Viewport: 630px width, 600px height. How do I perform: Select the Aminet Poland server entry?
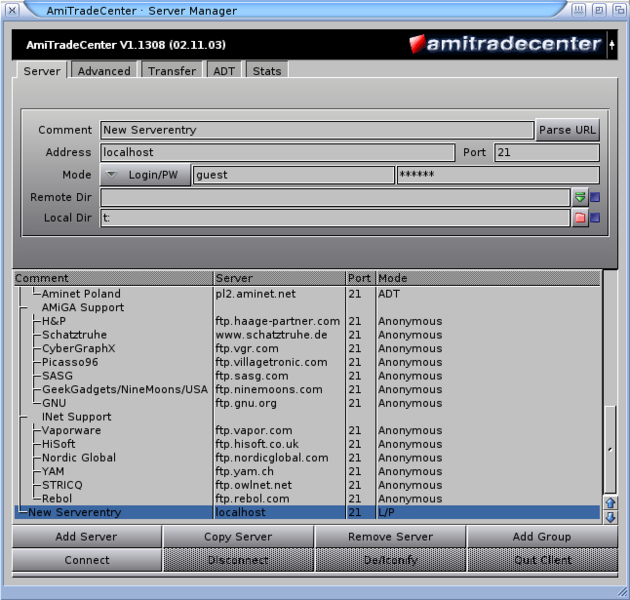coord(80,294)
